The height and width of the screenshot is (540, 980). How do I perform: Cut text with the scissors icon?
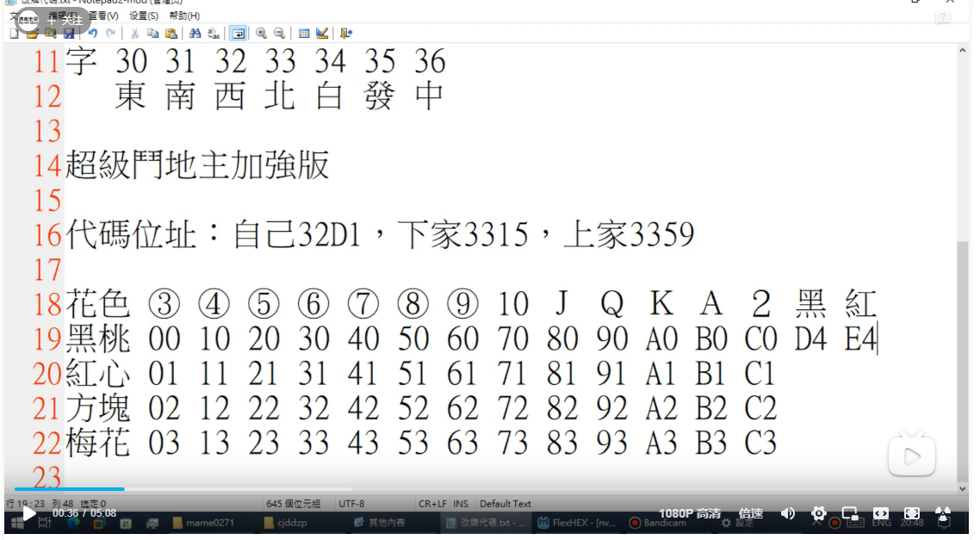point(133,32)
